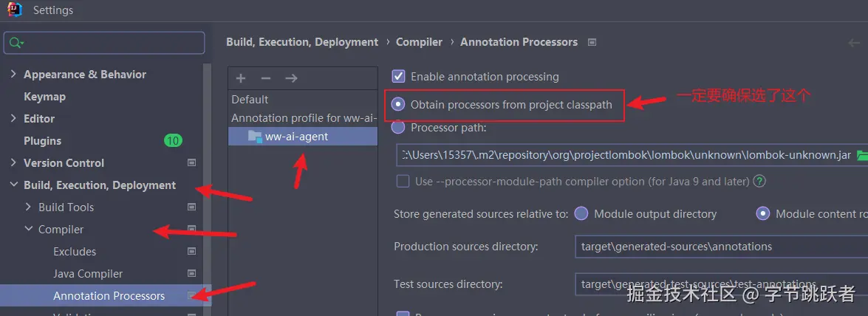Open the Keymap settings page

point(44,97)
